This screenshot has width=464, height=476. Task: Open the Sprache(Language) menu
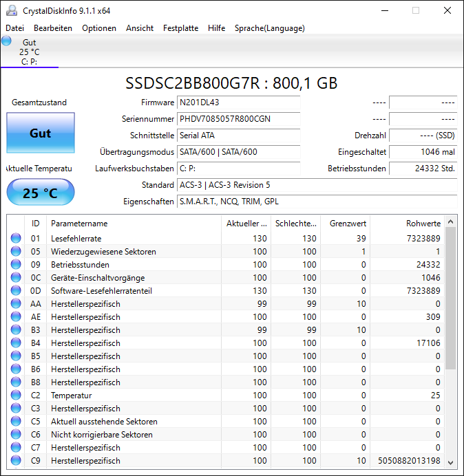click(x=270, y=28)
